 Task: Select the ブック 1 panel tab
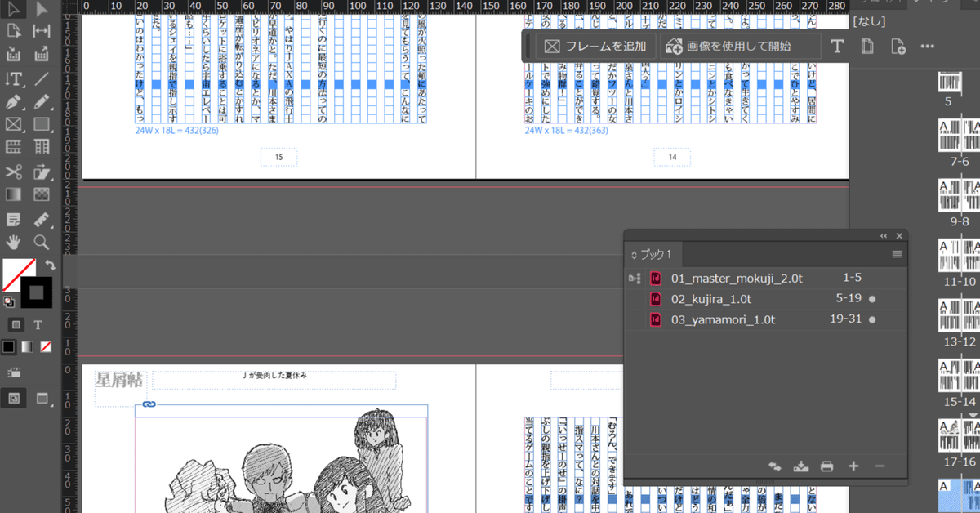click(x=651, y=255)
